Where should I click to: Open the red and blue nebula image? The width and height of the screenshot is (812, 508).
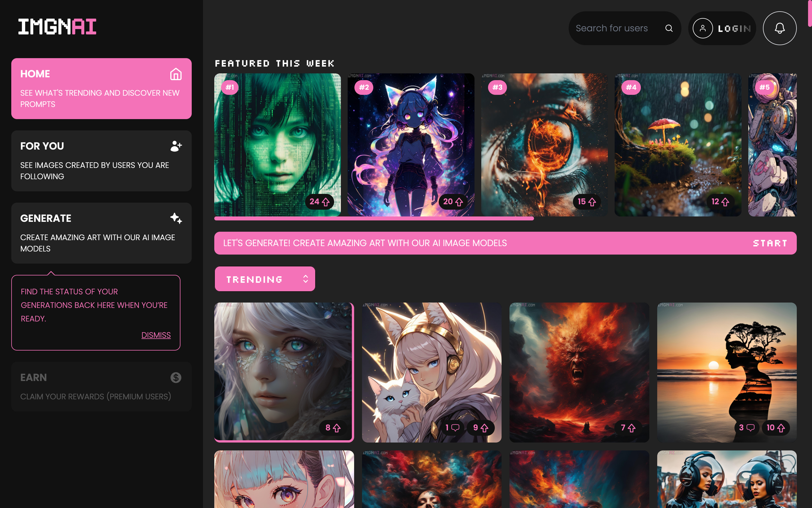point(579,479)
